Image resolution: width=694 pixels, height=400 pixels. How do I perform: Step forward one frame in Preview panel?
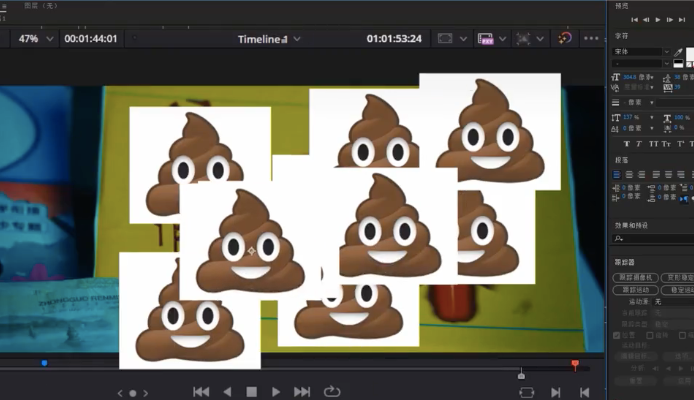[670, 20]
